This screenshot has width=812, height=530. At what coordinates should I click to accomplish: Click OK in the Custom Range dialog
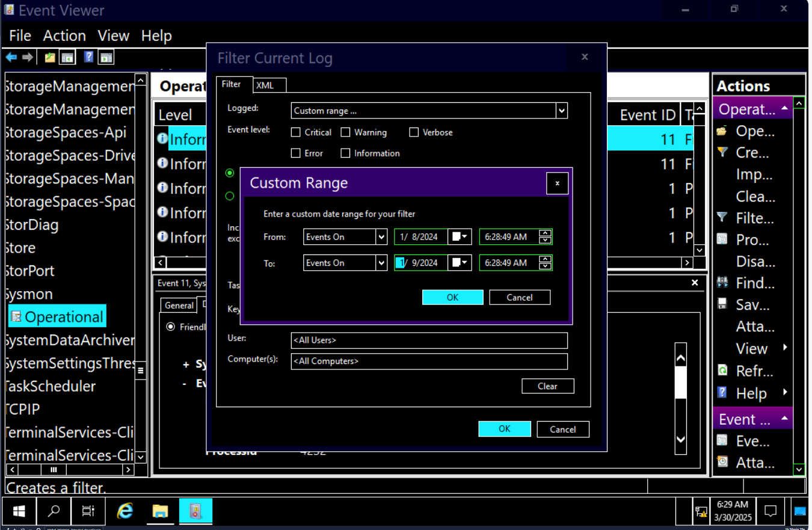[x=452, y=297]
